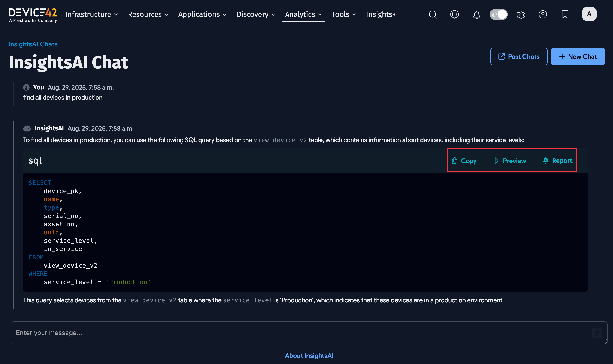Image resolution: width=613 pixels, height=364 pixels.
Task: Open the About InsightsAI link
Action: [309, 355]
